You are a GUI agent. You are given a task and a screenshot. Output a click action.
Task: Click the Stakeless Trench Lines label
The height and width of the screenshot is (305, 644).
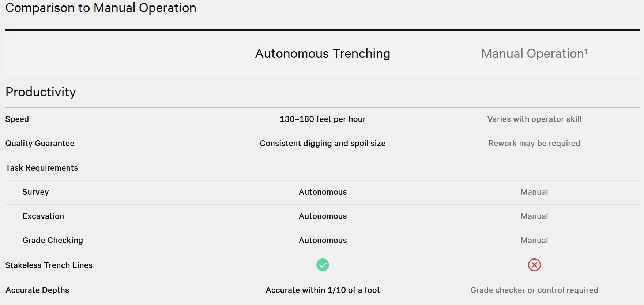[49, 265]
